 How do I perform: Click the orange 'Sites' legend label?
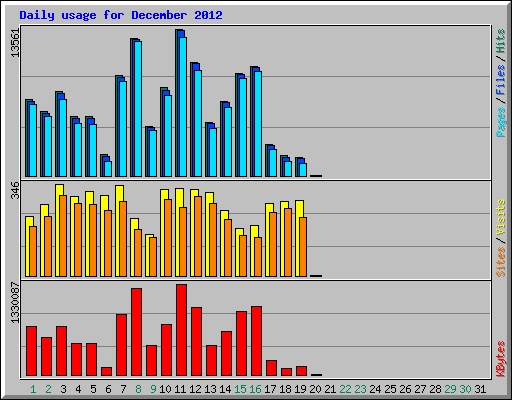(x=500, y=262)
